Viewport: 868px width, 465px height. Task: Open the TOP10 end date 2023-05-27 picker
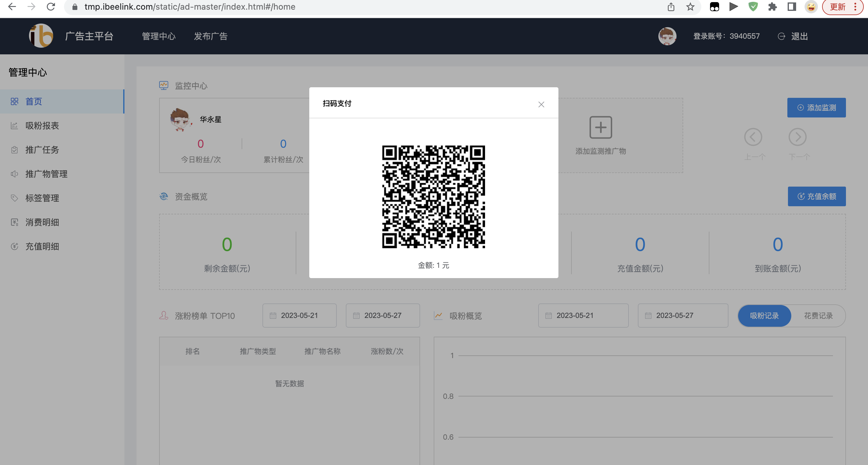pos(382,316)
